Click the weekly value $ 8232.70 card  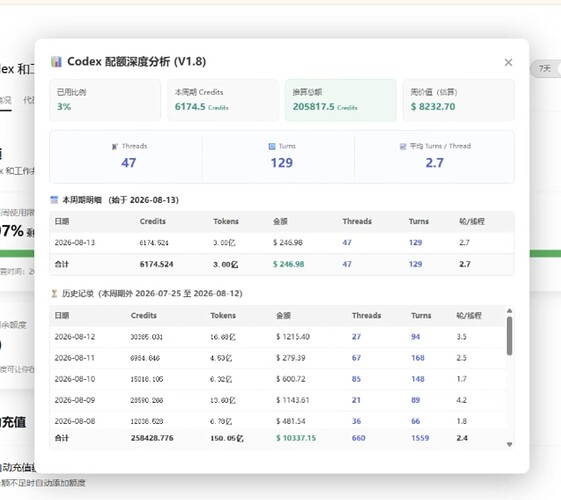coord(459,100)
